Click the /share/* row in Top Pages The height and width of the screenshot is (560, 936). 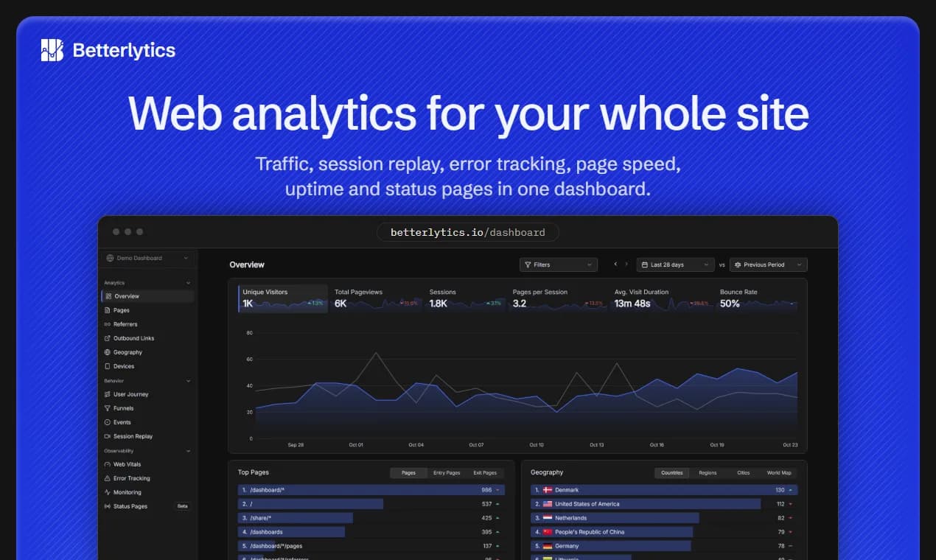tap(371, 518)
